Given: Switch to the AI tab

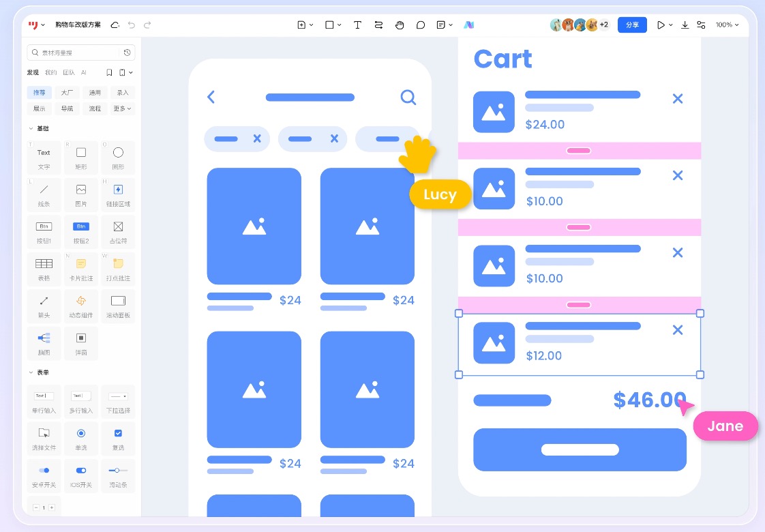Looking at the screenshot, I should (83, 72).
